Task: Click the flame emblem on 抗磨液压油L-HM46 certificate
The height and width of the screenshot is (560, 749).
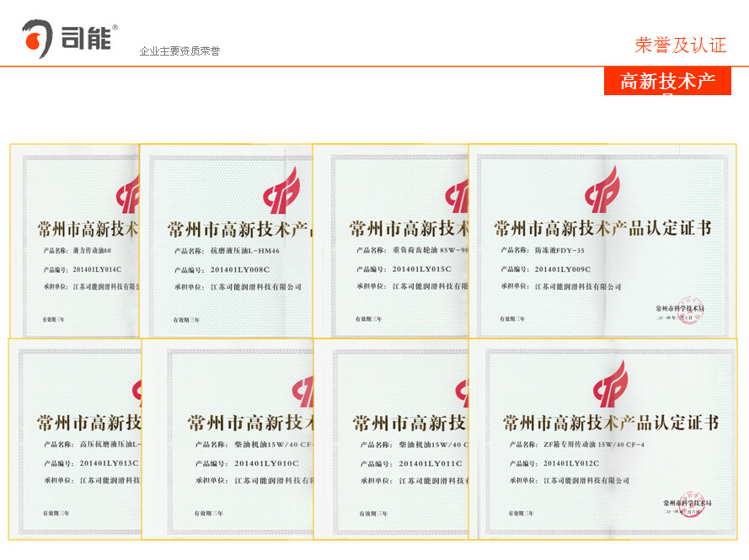Action: click(x=281, y=191)
